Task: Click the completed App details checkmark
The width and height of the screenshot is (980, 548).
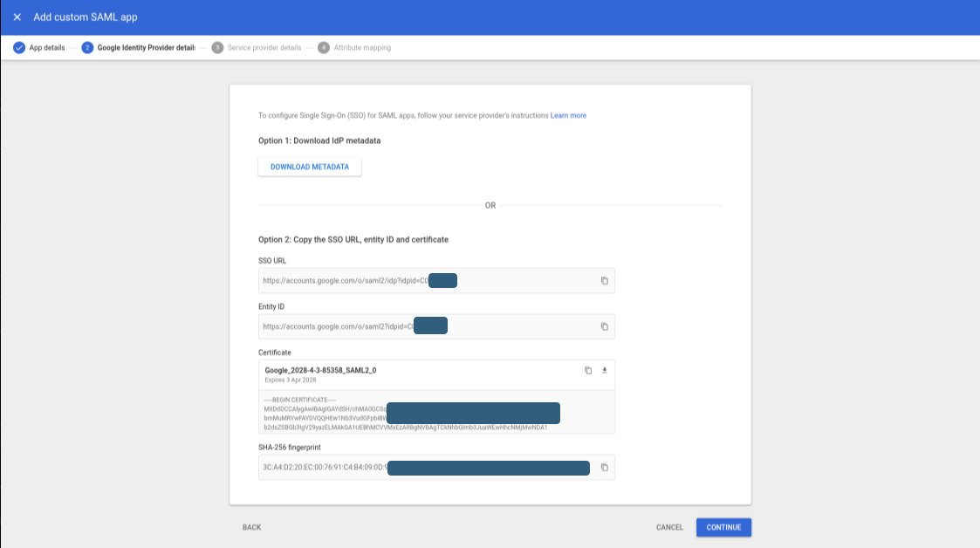Action: pos(19,47)
